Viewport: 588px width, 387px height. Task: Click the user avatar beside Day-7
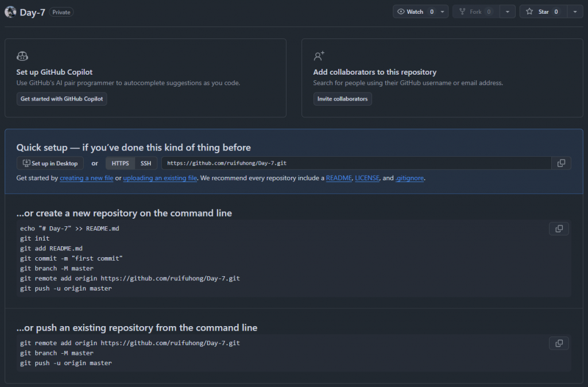point(10,12)
